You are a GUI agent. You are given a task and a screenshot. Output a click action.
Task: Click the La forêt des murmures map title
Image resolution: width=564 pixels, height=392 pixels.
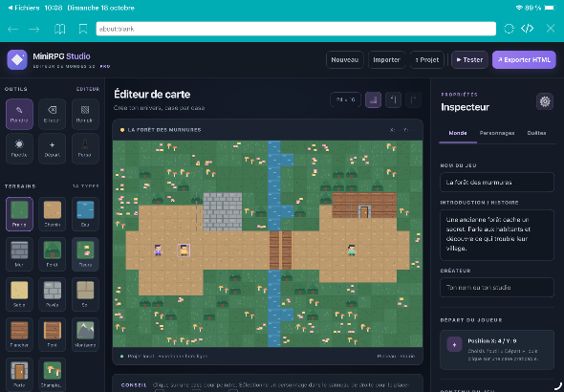tap(164, 130)
